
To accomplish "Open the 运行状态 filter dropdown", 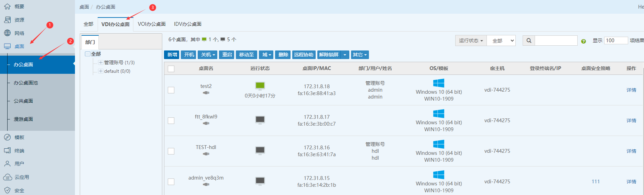I will pos(470,41).
